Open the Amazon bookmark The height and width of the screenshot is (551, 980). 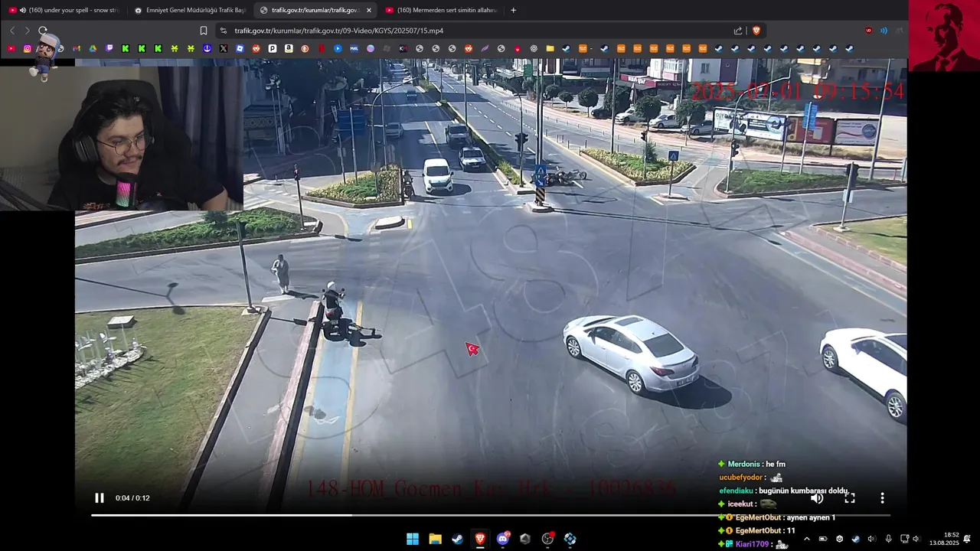[x=289, y=48]
